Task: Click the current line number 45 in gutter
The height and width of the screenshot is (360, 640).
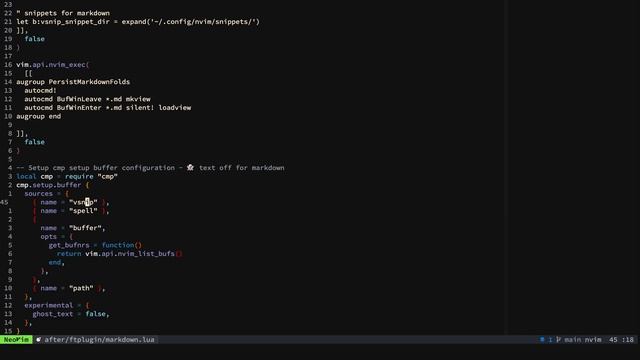Action: [x=4, y=202]
